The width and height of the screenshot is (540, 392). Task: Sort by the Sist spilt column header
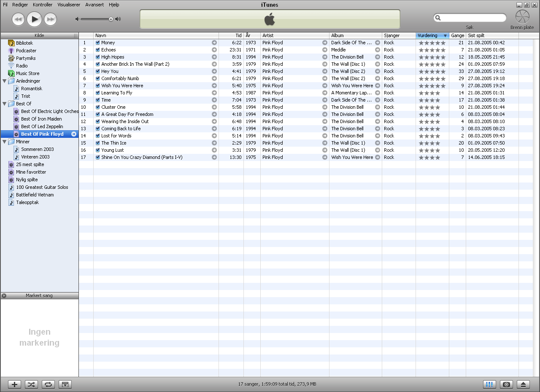point(492,35)
